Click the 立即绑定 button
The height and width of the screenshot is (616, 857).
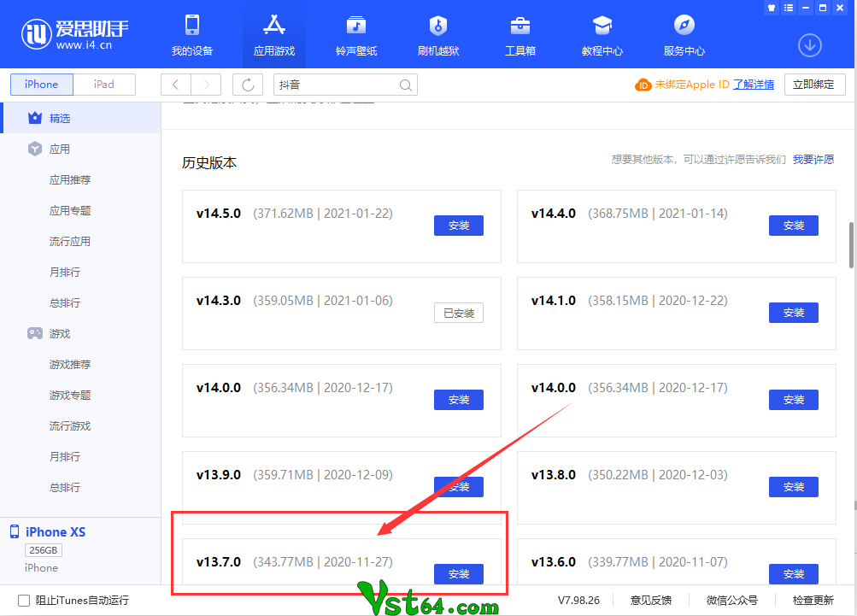pos(814,85)
